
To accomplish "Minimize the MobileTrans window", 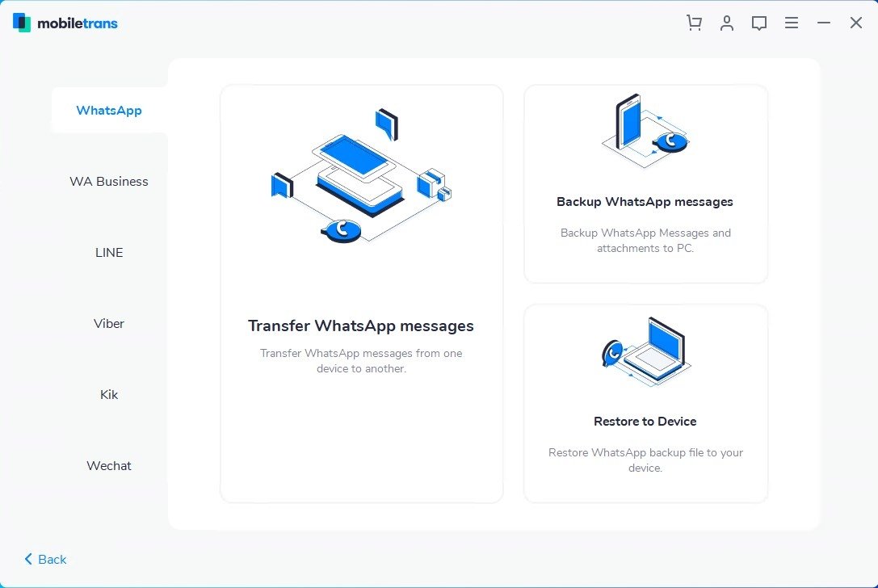I will [x=823, y=23].
